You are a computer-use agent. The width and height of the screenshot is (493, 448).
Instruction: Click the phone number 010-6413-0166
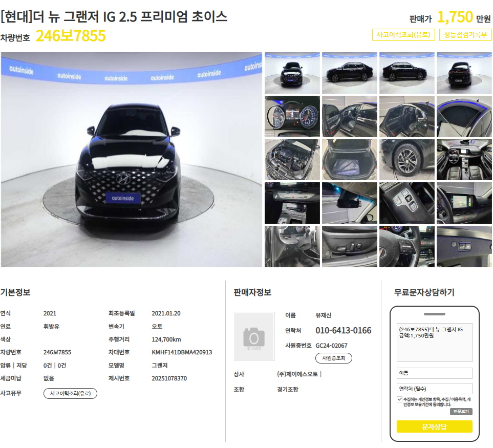(344, 330)
